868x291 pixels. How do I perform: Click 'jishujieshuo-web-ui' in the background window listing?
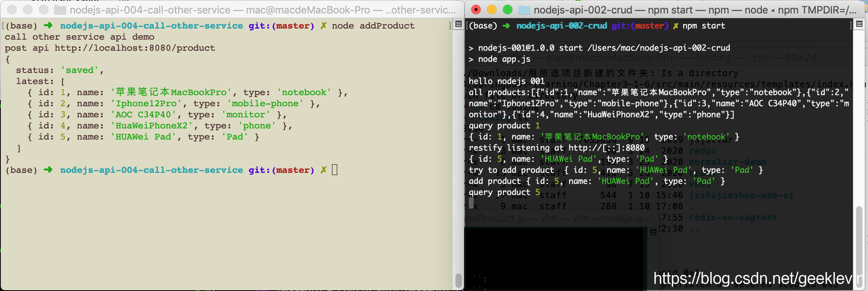(741, 195)
